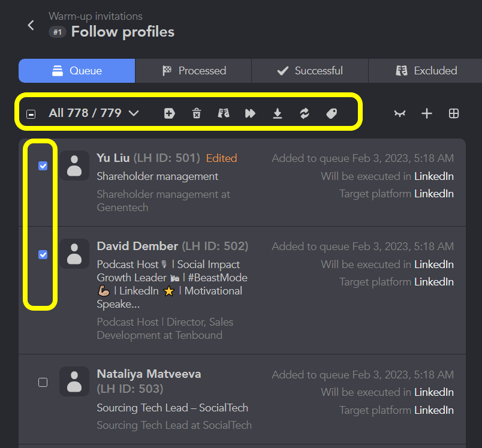Switch to the Processed tab
This screenshot has width=482, height=448.
click(194, 71)
